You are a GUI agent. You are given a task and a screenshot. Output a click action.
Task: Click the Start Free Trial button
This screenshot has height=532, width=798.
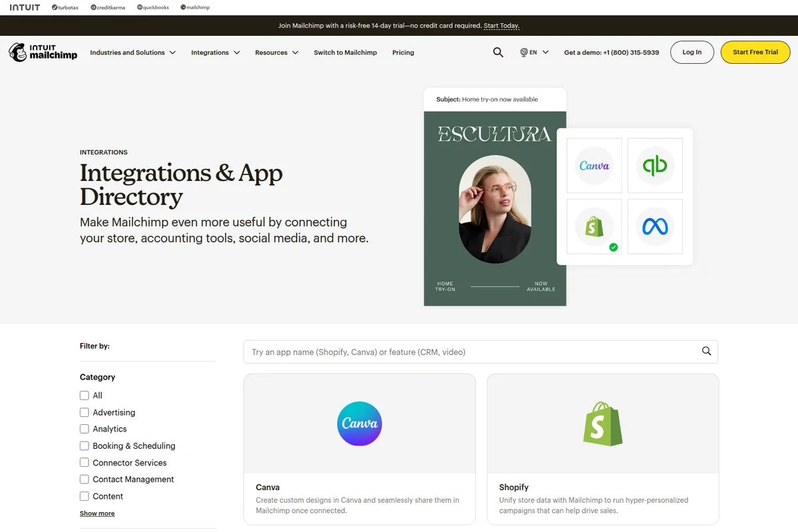[x=755, y=52]
